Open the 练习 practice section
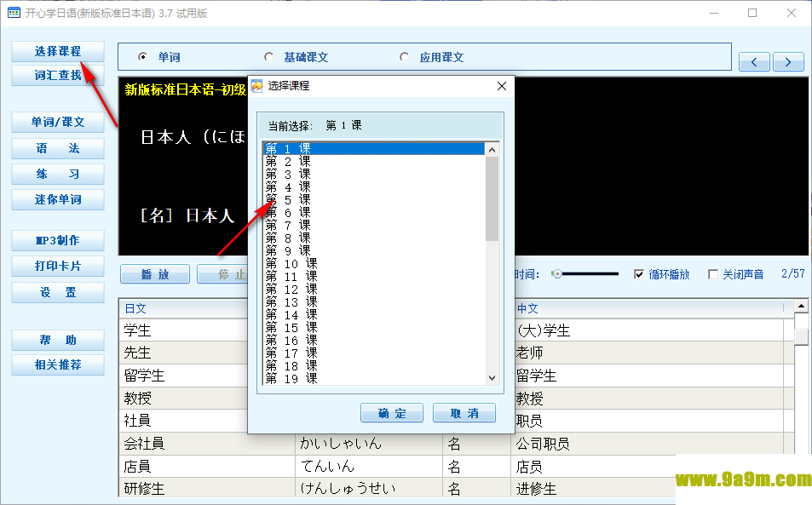 56,174
